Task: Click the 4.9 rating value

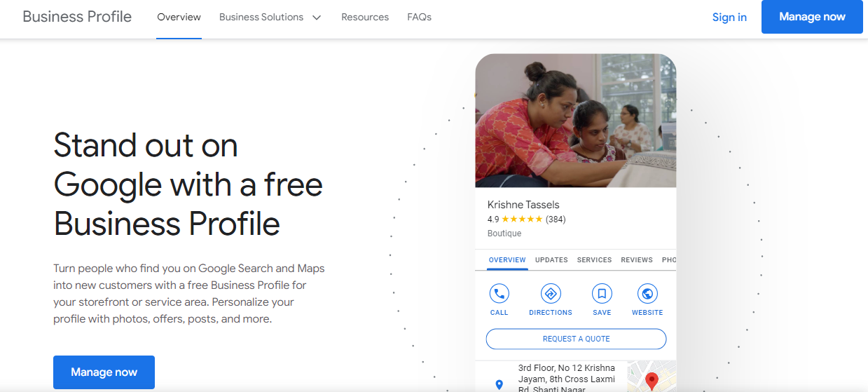Action: pyautogui.click(x=493, y=219)
